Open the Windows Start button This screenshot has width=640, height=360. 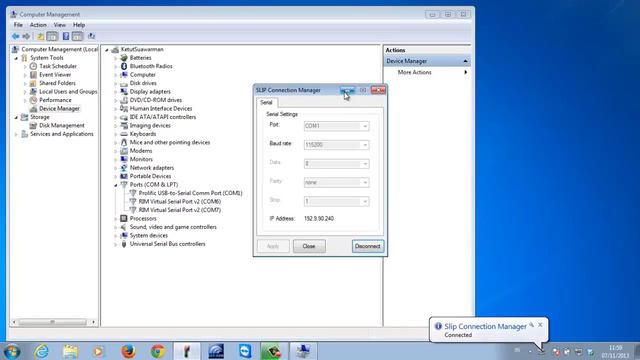pos(11,351)
